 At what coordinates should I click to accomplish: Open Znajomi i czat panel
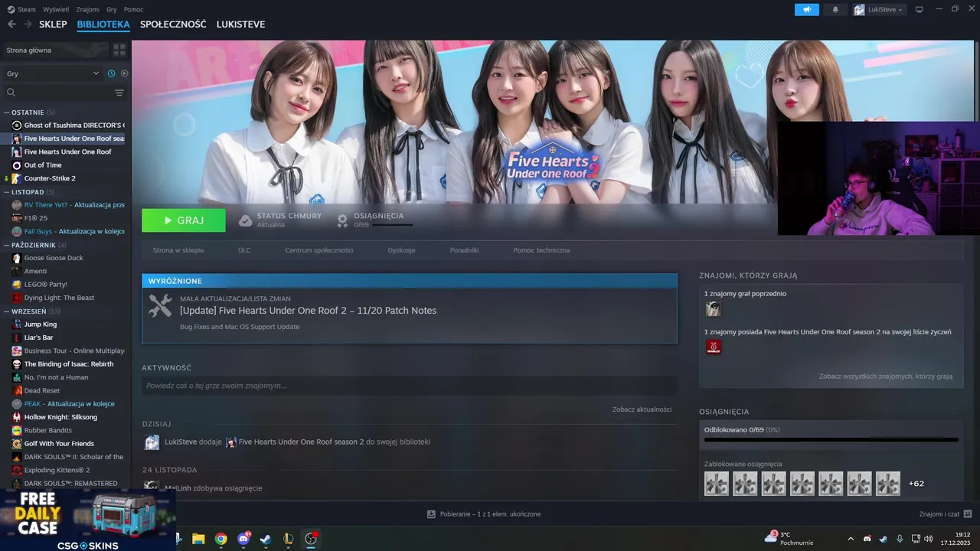point(946,514)
